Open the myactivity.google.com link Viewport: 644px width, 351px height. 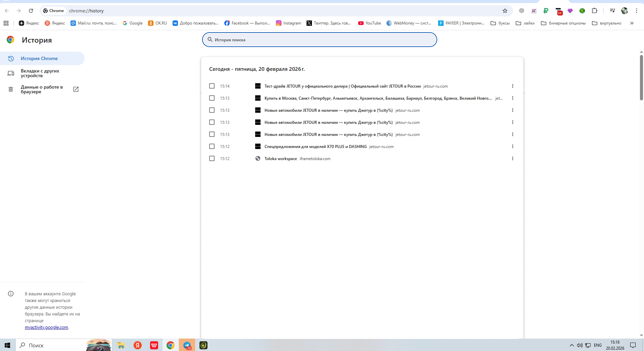coord(46,327)
